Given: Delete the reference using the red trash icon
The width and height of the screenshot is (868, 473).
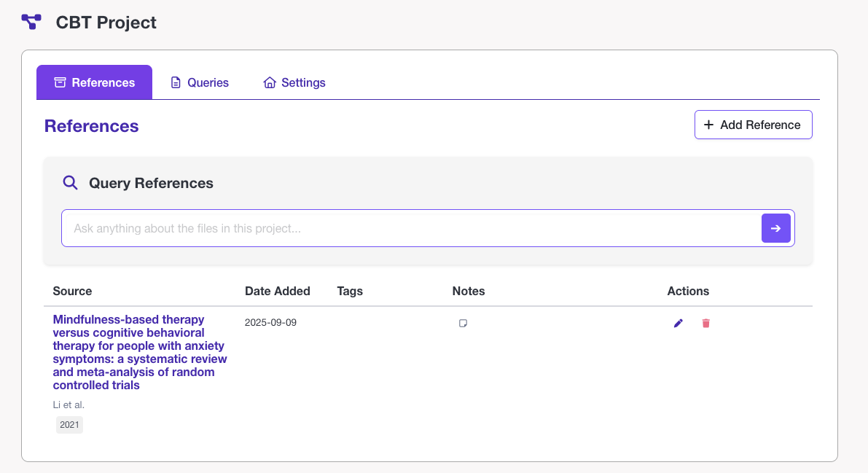Looking at the screenshot, I should coord(705,324).
